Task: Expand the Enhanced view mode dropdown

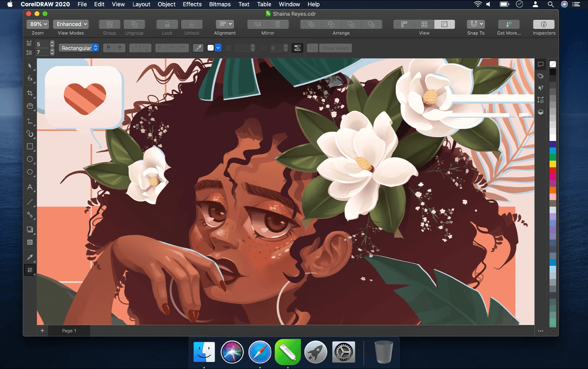Action: tap(71, 24)
